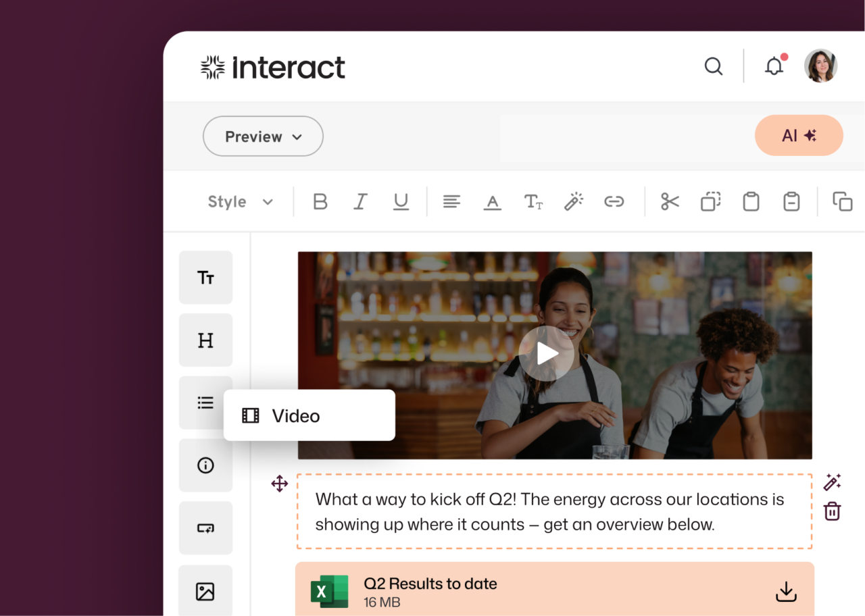The height and width of the screenshot is (616, 865).
Task: Toggle bold formatting
Action: [x=320, y=202]
